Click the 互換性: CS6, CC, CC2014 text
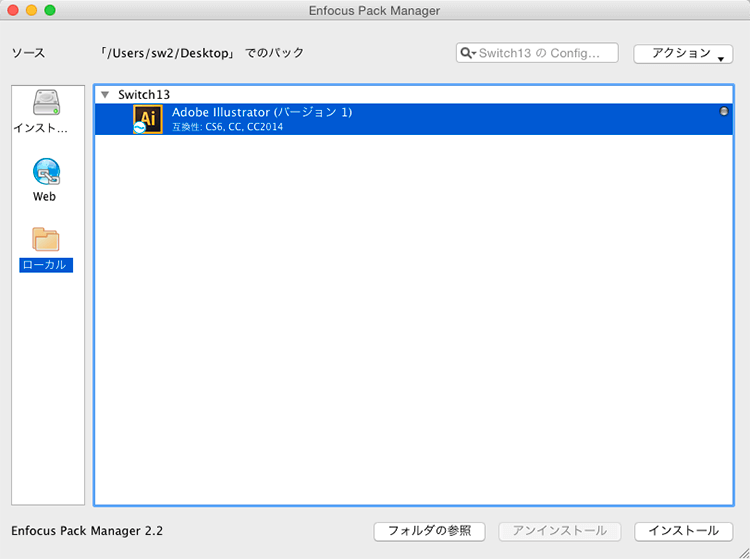The height and width of the screenshot is (559, 750). [x=227, y=127]
